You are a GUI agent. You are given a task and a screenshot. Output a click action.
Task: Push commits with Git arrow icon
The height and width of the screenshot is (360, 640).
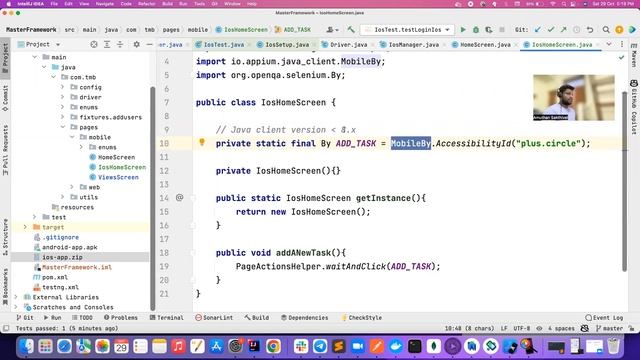[564, 30]
